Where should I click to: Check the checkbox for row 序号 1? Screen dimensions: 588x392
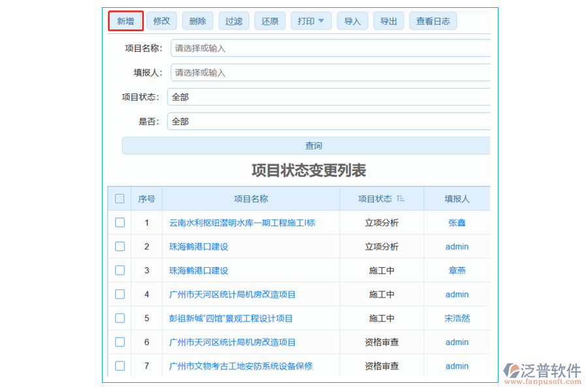coord(120,222)
